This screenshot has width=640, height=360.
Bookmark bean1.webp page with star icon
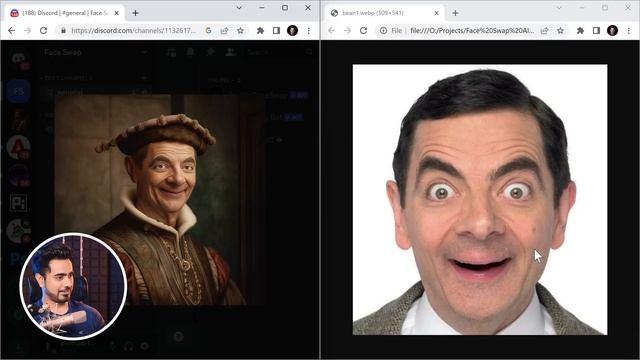tap(560, 31)
